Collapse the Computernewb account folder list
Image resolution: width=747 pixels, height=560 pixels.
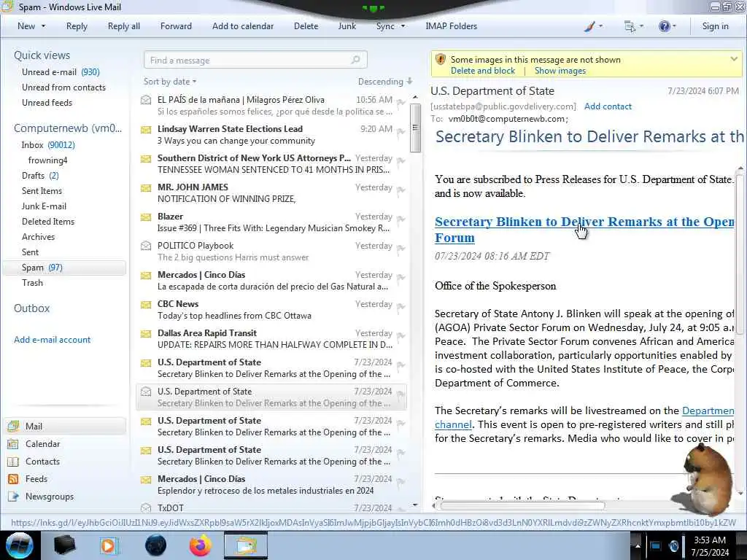pyautogui.click(x=68, y=128)
